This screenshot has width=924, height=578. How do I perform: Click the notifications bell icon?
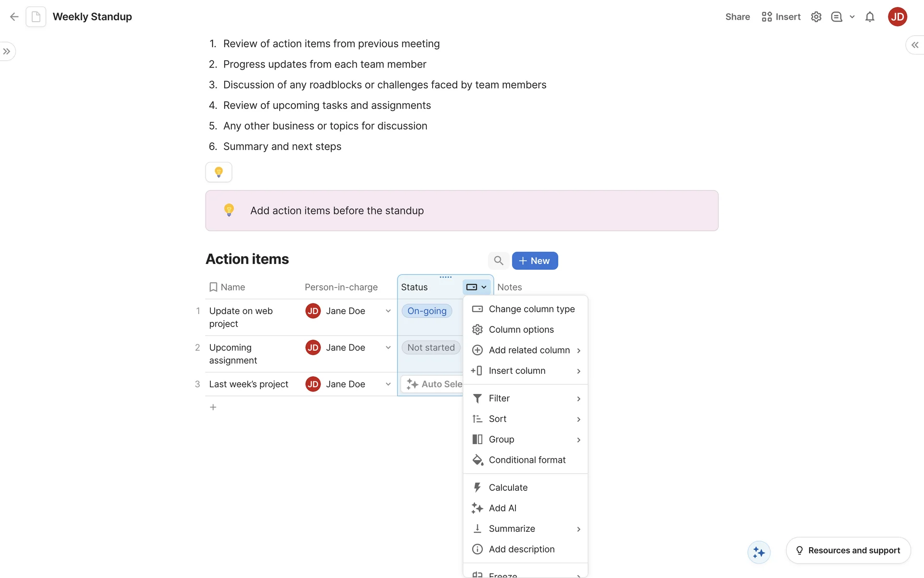pos(870,17)
